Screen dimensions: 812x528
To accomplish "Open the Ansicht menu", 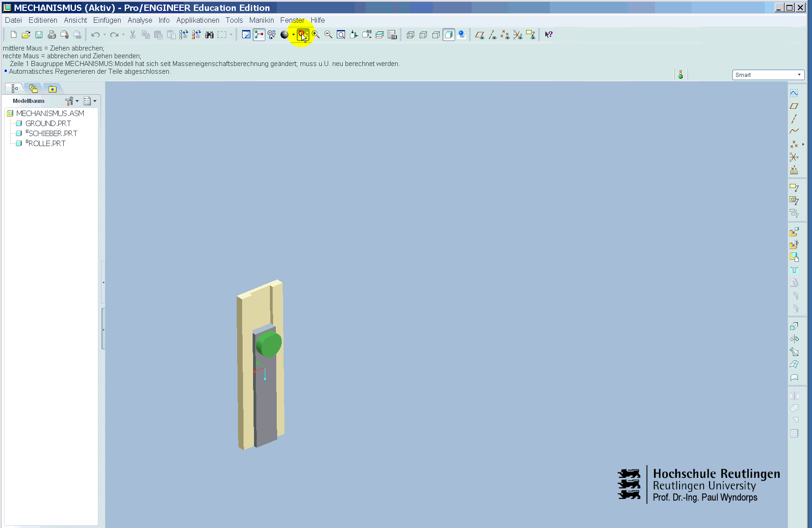I will 75,20.
